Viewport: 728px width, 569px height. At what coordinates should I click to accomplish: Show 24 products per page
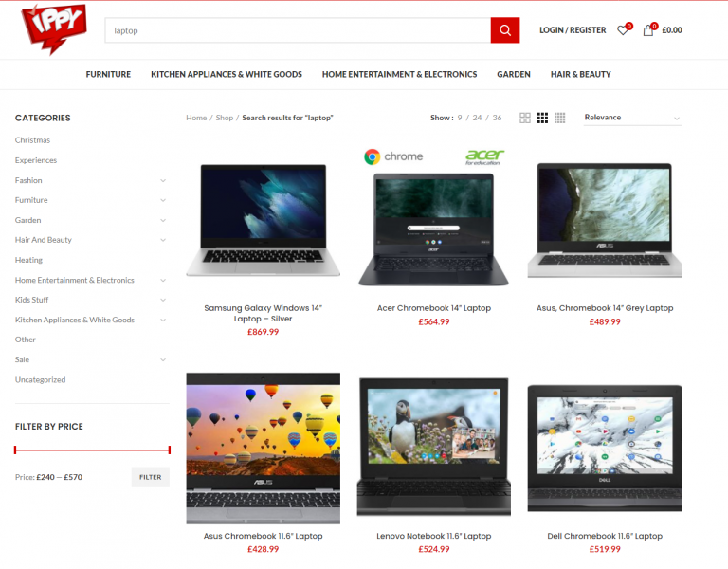(477, 119)
